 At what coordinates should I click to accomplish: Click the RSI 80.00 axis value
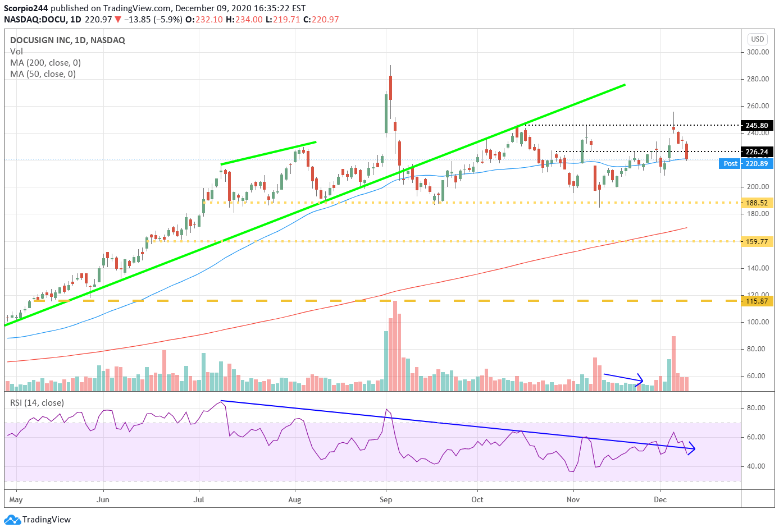point(756,407)
